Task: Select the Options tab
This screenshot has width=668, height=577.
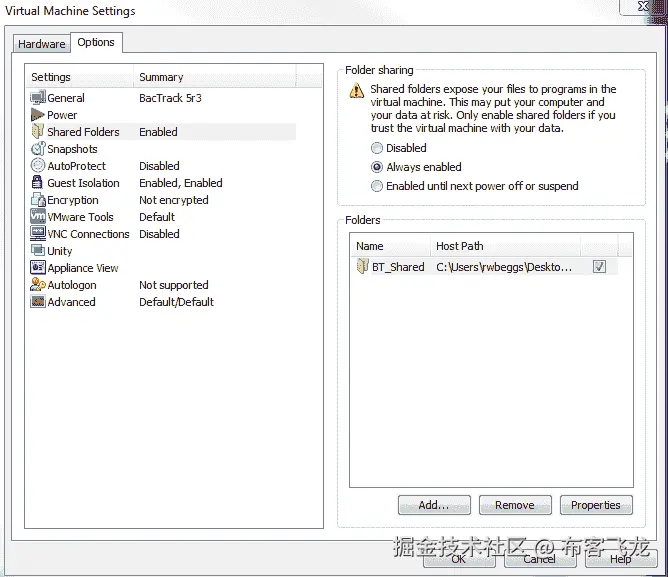Action: pyautogui.click(x=96, y=42)
